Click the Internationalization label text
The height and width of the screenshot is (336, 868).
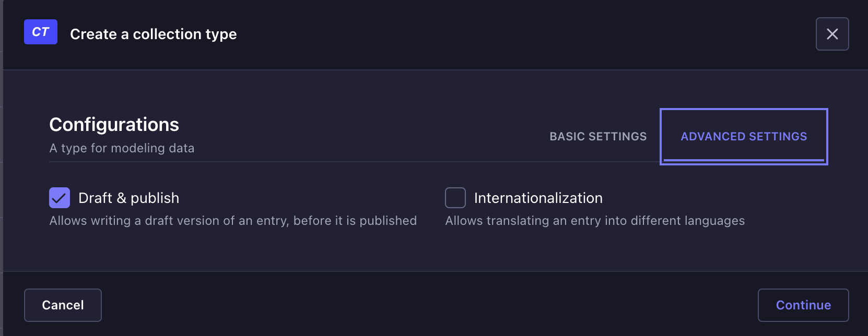[x=538, y=198]
